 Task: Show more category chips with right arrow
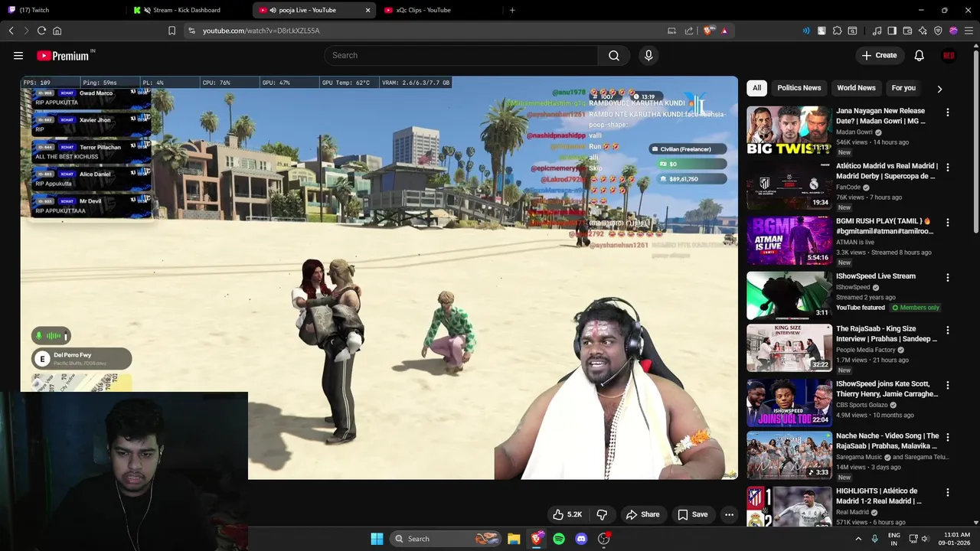939,89
